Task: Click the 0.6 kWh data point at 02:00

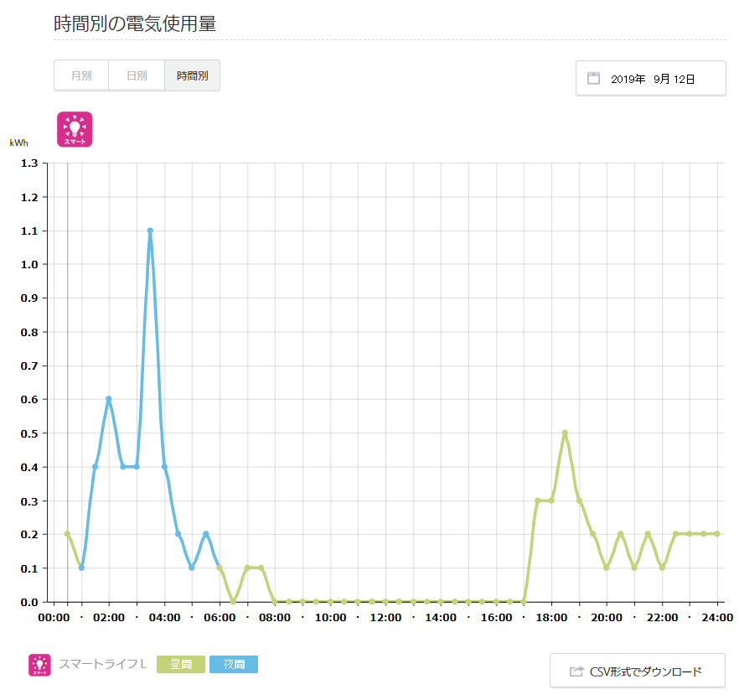Action: [109, 399]
